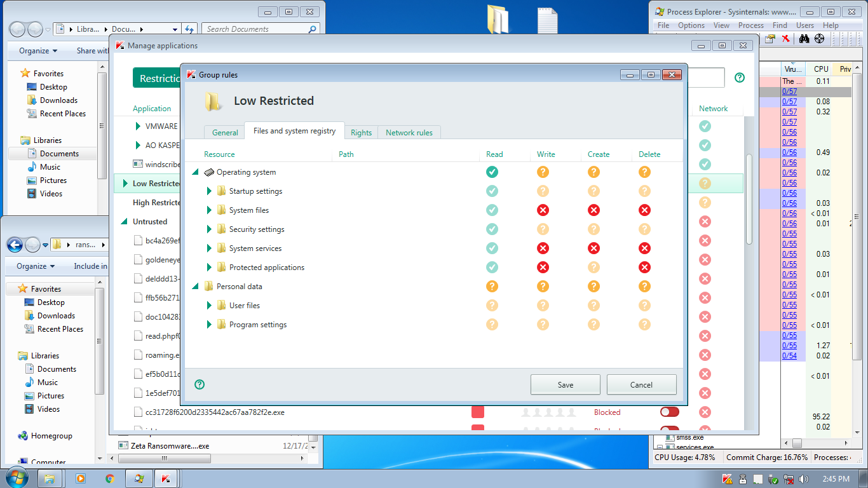This screenshot has height=488, width=868.
Task: Click the Manage applications vertical scrollbar
Action: coord(749,199)
